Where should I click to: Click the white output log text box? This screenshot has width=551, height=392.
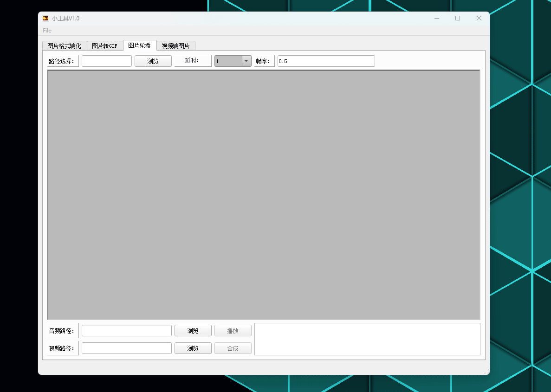point(367,339)
